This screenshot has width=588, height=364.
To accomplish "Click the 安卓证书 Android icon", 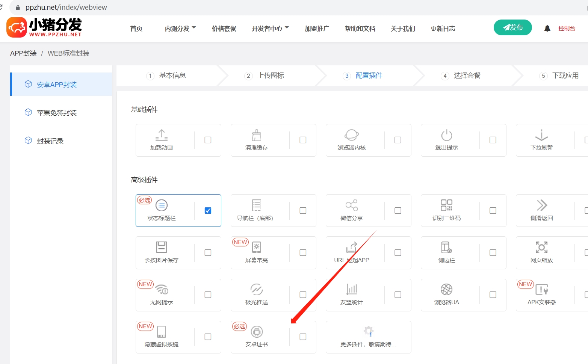I will coord(257,332).
